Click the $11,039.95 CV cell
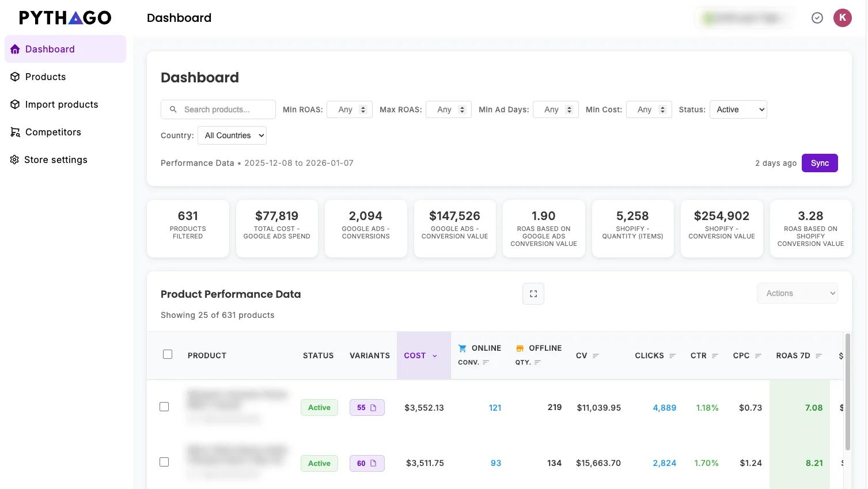Screen dimensions: 868x489 click(x=599, y=408)
